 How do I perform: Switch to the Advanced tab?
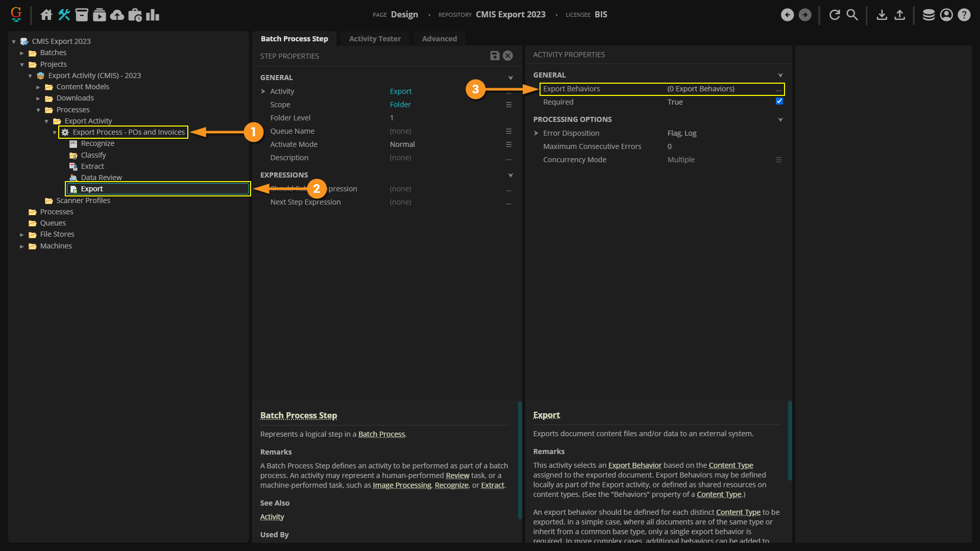[x=439, y=39]
